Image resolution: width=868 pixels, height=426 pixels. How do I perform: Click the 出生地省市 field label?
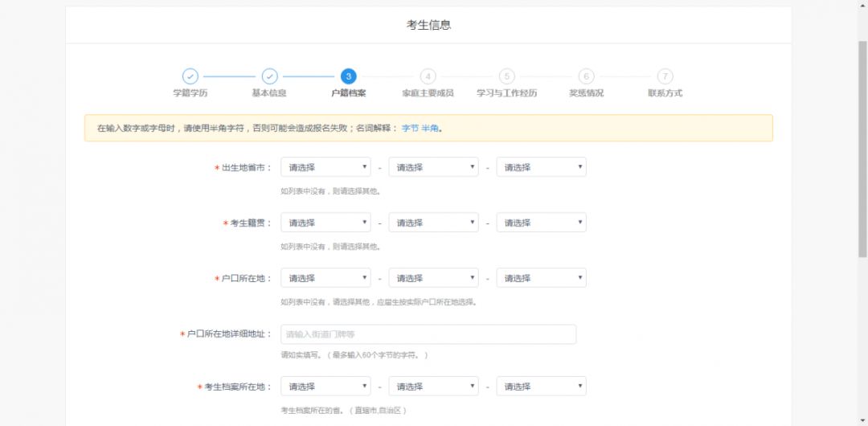(x=244, y=168)
